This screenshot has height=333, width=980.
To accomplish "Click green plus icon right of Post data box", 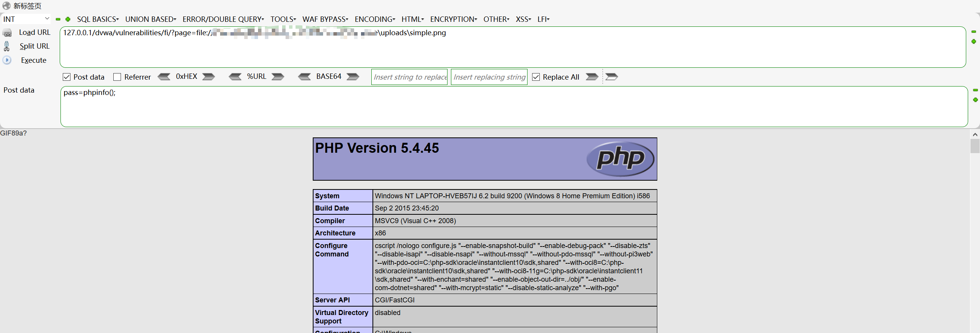I will click(x=975, y=100).
